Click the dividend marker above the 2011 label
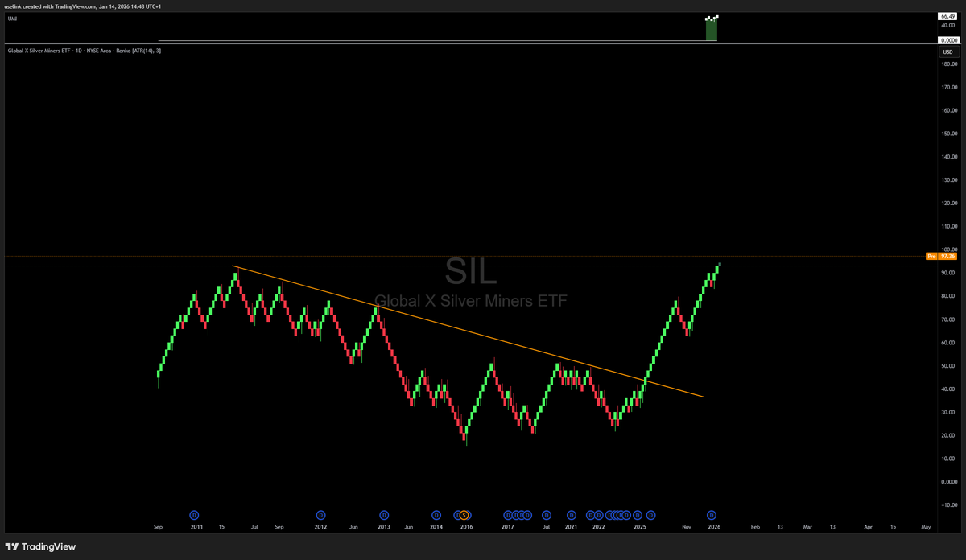Screen dimensions: 966x560 tap(194, 515)
